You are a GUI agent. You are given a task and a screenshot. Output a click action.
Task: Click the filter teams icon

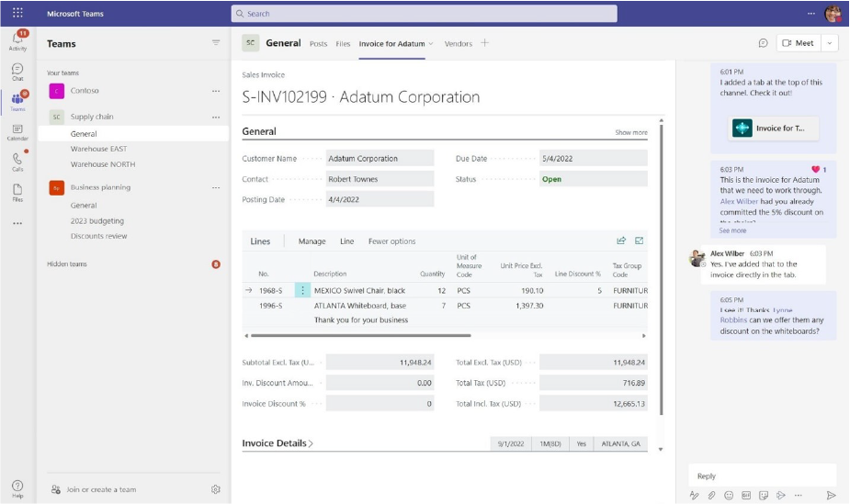216,43
